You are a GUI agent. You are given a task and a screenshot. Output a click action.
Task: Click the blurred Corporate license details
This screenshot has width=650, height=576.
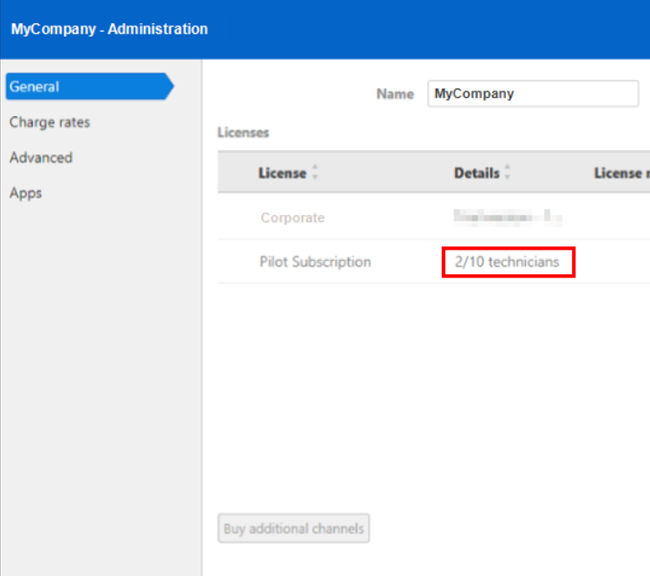(x=507, y=217)
